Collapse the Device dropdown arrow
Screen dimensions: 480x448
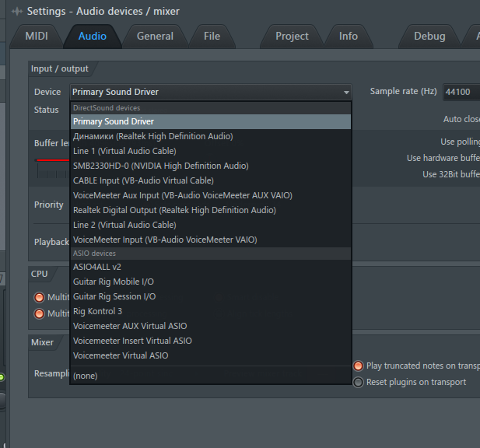345,93
